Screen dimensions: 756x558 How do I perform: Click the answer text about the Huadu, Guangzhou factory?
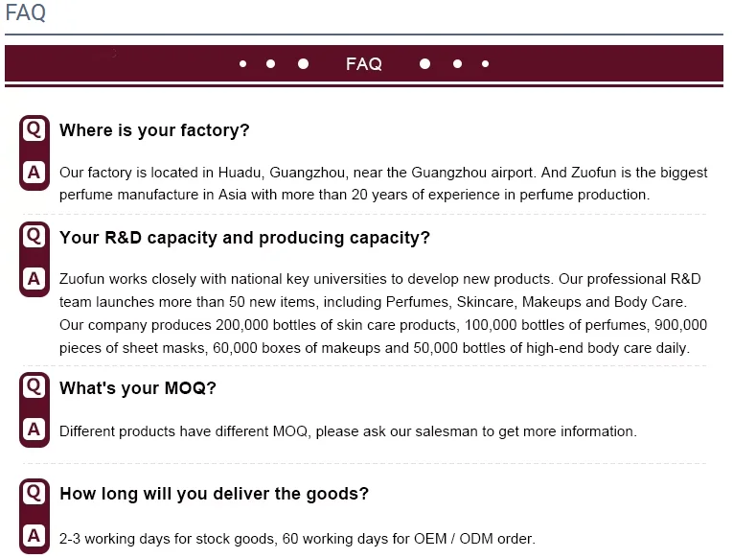coord(383,183)
